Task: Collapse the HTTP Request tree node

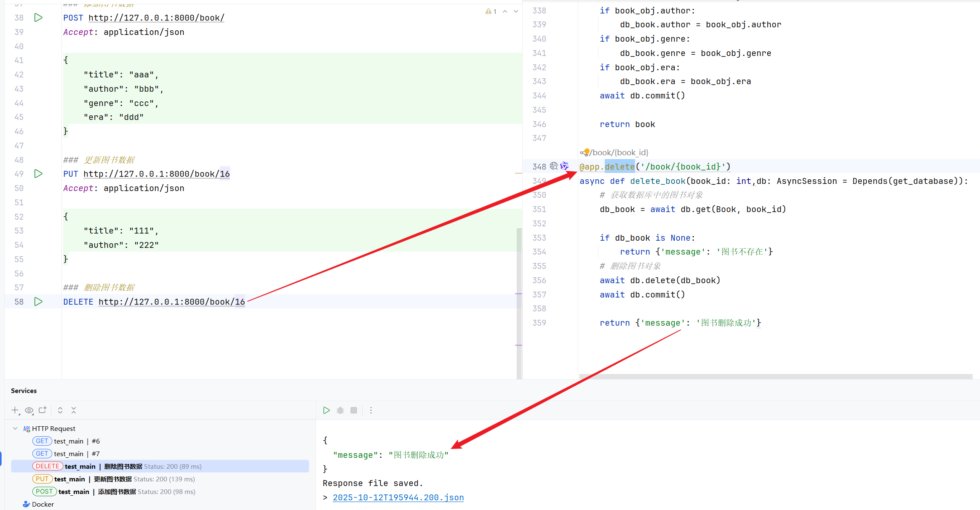Action: click(15, 428)
